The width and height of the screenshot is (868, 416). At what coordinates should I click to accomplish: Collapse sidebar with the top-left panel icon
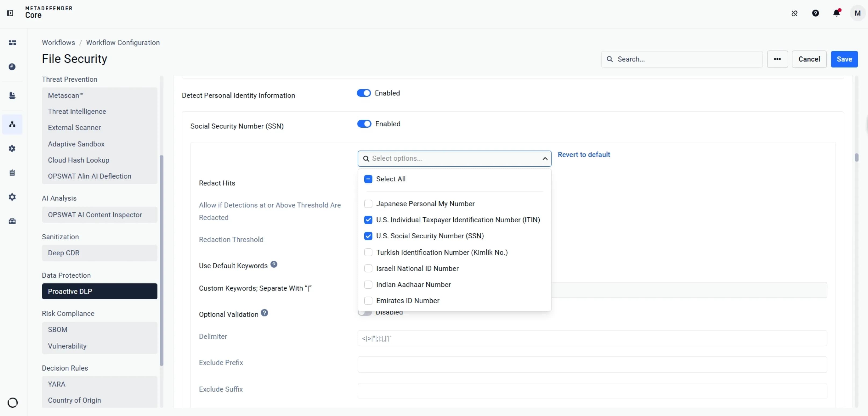[10, 13]
